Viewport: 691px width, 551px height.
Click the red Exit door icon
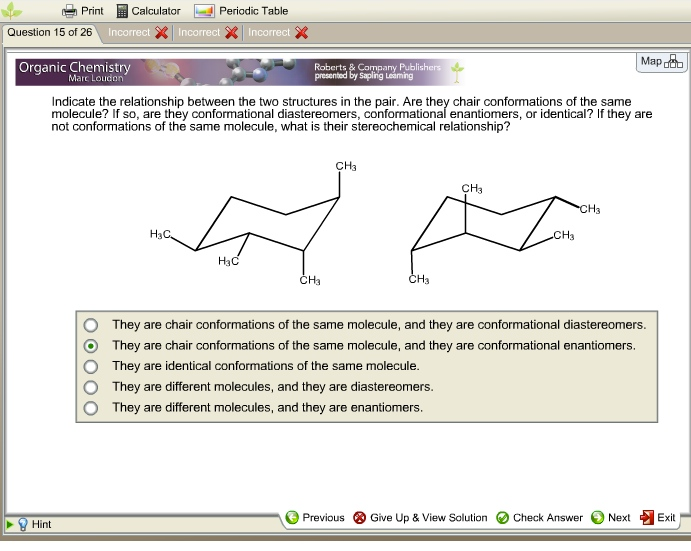pos(646,517)
